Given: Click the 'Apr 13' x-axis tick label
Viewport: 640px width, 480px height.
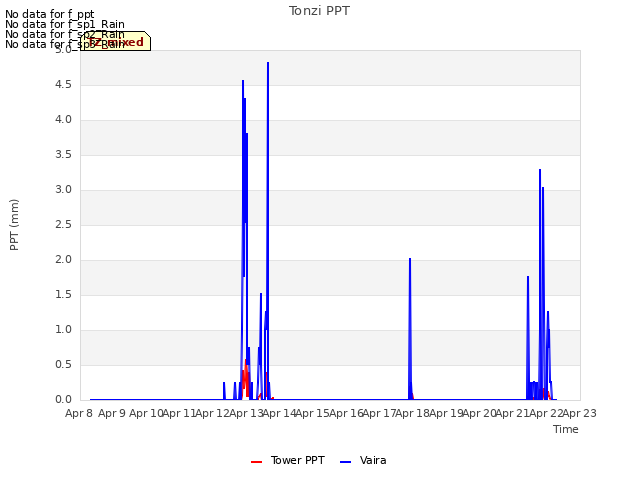Looking at the screenshot, I should [x=246, y=413].
